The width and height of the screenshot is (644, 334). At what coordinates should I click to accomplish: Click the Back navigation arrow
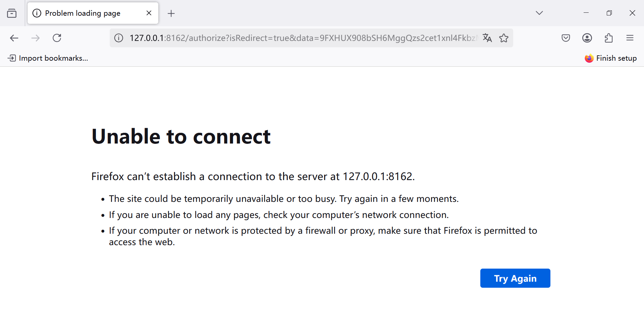click(14, 38)
